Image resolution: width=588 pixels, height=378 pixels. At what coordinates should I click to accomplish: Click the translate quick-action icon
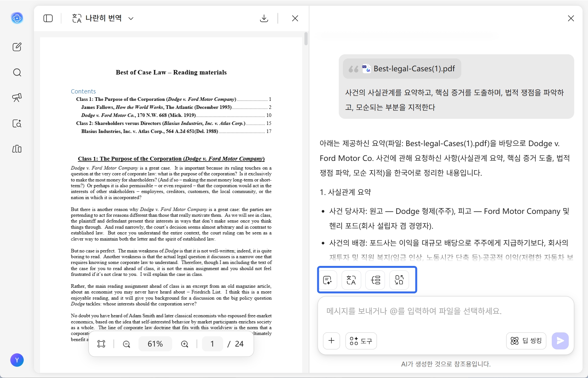(x=351, y=280)
